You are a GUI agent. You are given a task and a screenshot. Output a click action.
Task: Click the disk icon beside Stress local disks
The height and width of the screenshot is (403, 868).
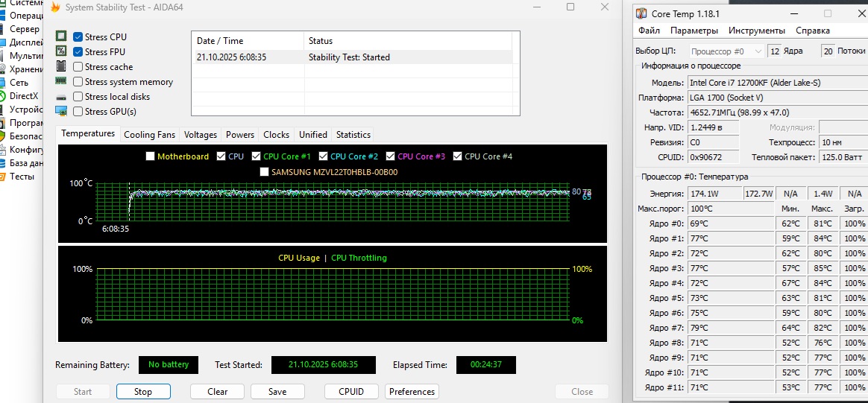pyautogui.click(x=61, y=97)
